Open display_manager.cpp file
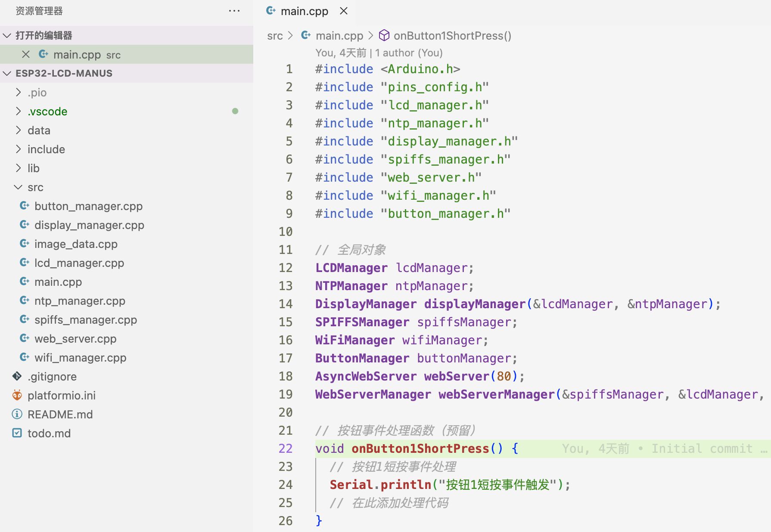This screenshot has height=532, width=771. point(89,225)
